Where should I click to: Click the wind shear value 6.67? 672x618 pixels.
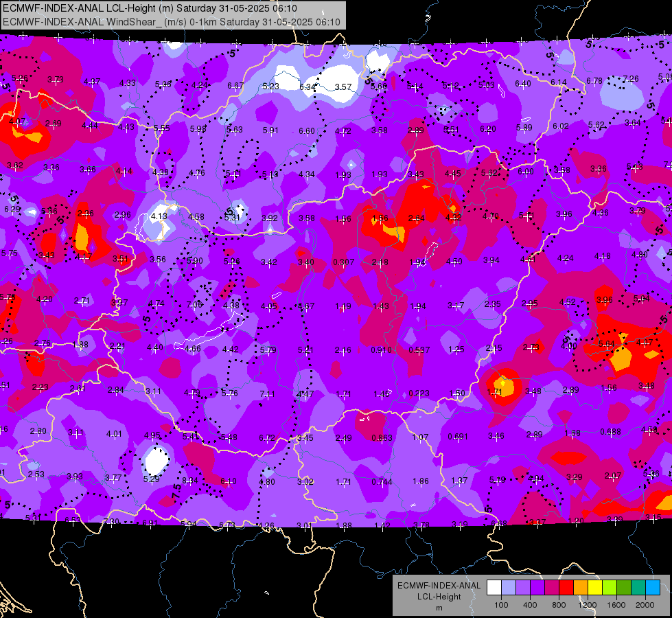coord(235,86)
